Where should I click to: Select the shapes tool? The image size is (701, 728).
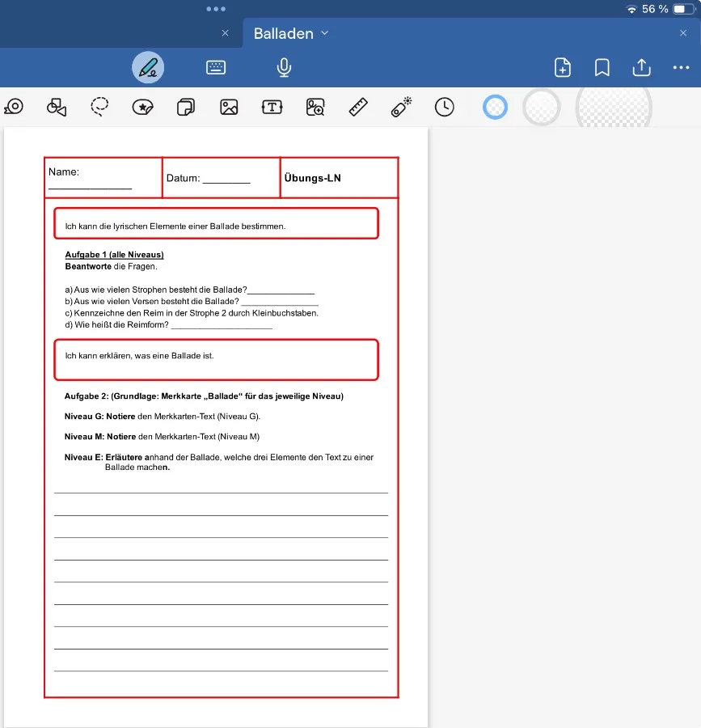click(x=57, y=107)
